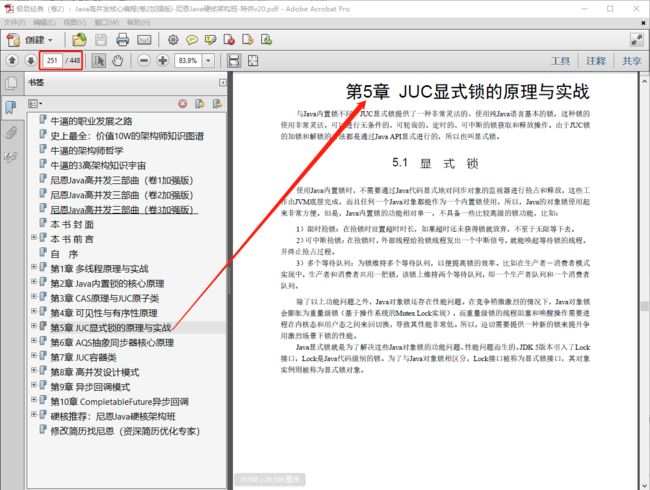Click the zoom out minus button
650x490 pixels.
(x=143, y=61)
